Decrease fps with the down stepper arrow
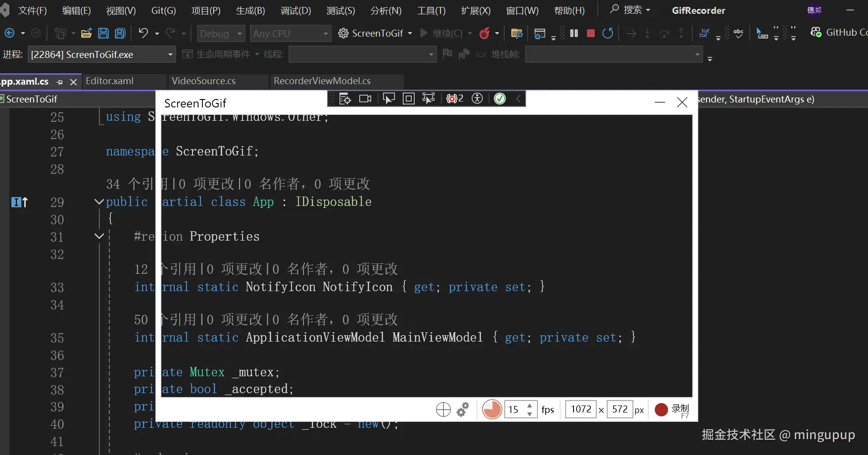The width and height of the screenshot is (868, 455). [x=530, y=414]
